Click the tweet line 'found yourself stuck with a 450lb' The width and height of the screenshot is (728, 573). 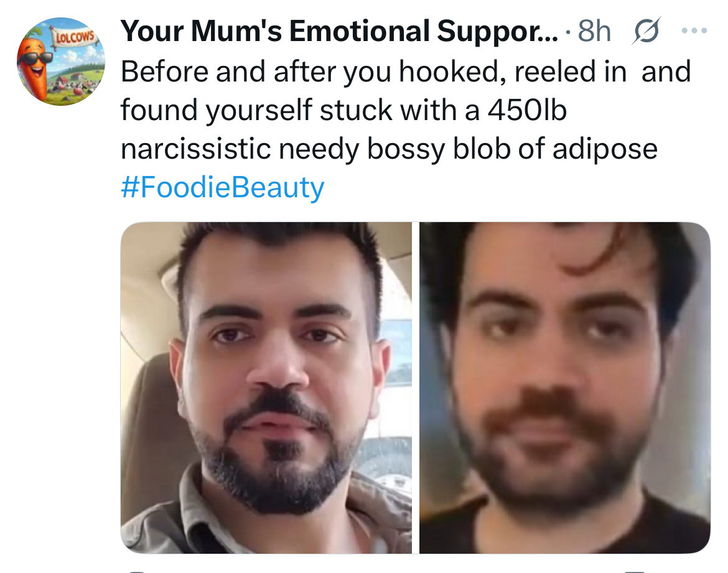point(343,110)
